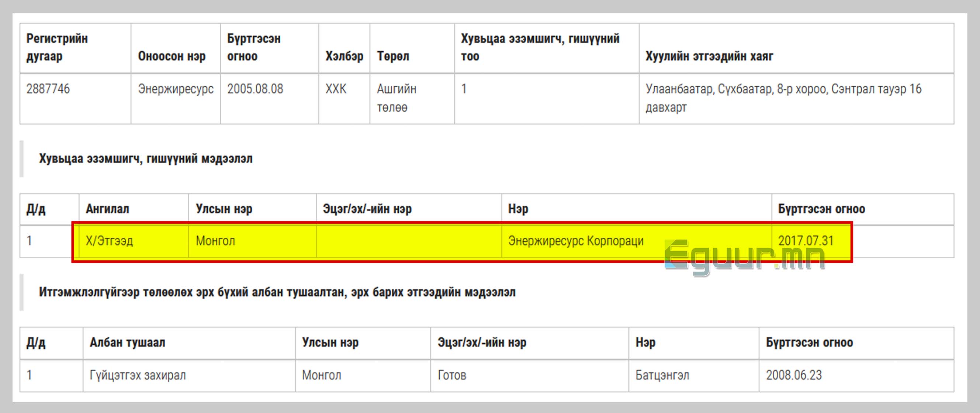980x413 pixels.
Task: Click the shareholder table Нэр header
Action: [x=637, y=209]
